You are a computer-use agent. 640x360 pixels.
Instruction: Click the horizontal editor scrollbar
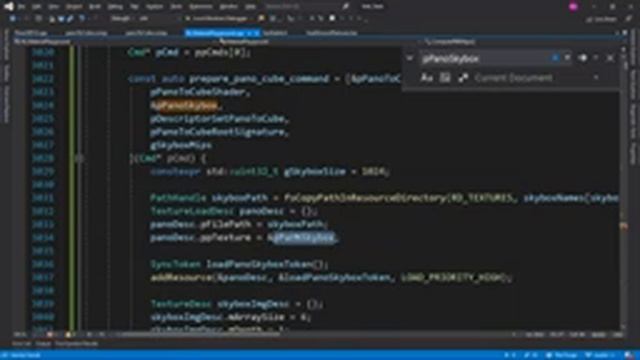click(200, 334)
